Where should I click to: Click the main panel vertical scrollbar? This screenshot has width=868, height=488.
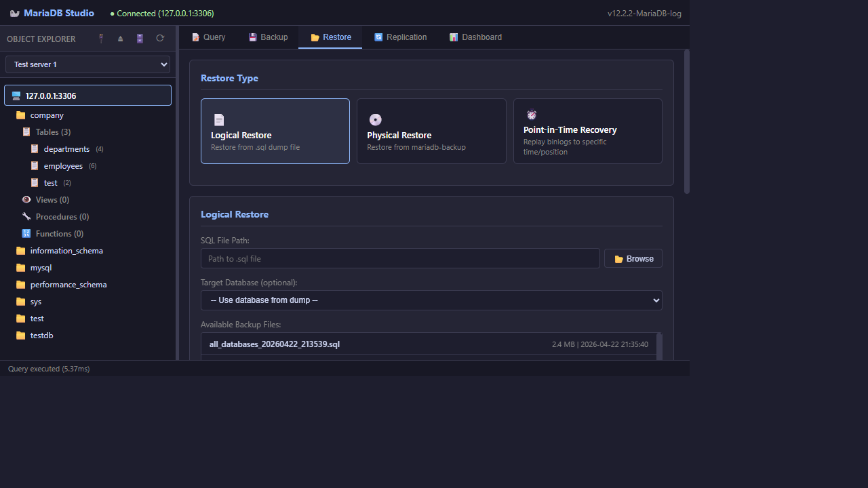[x=687, y=122]
